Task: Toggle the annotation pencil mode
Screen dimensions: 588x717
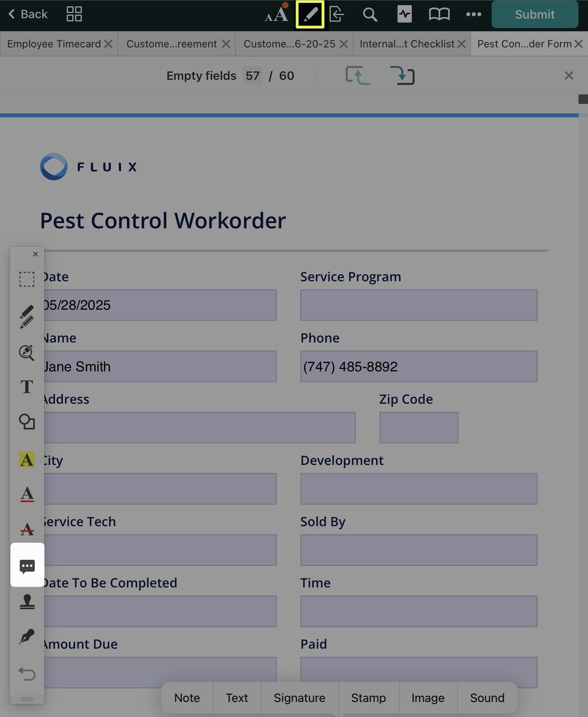Action: click(x=310, y=15)
